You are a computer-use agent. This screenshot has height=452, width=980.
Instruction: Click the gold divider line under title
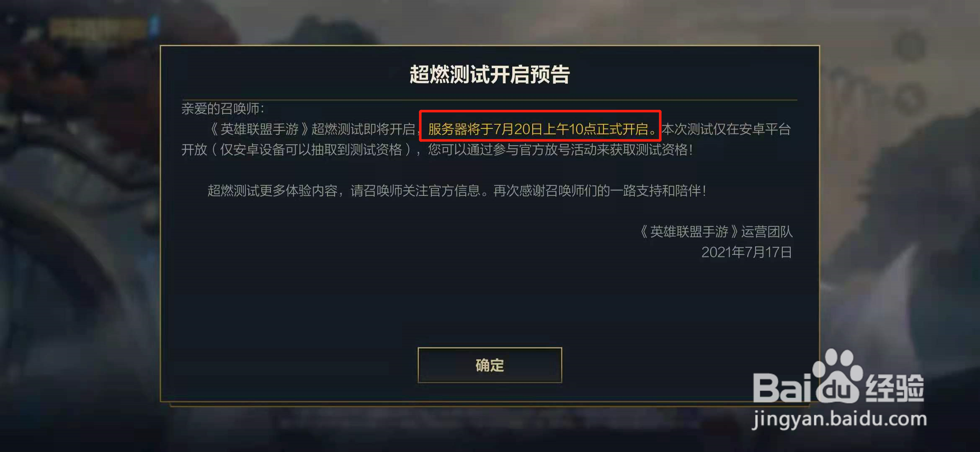[489, 100]
